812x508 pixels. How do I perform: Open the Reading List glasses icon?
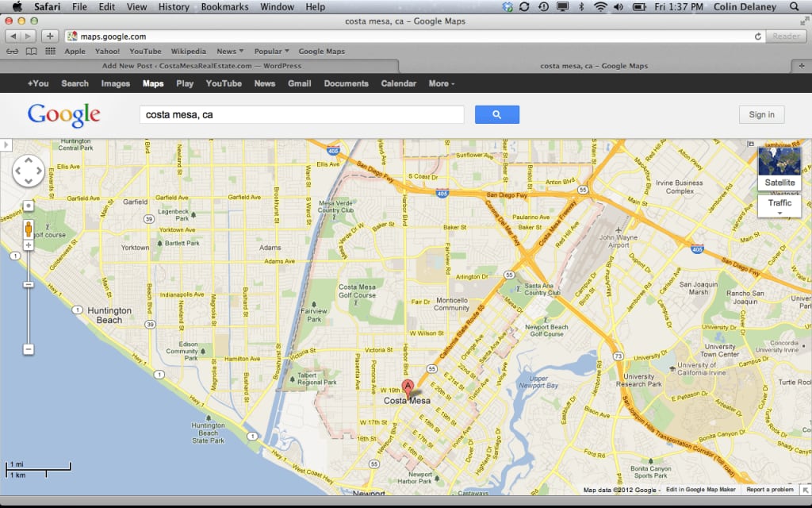pos(13,52)
